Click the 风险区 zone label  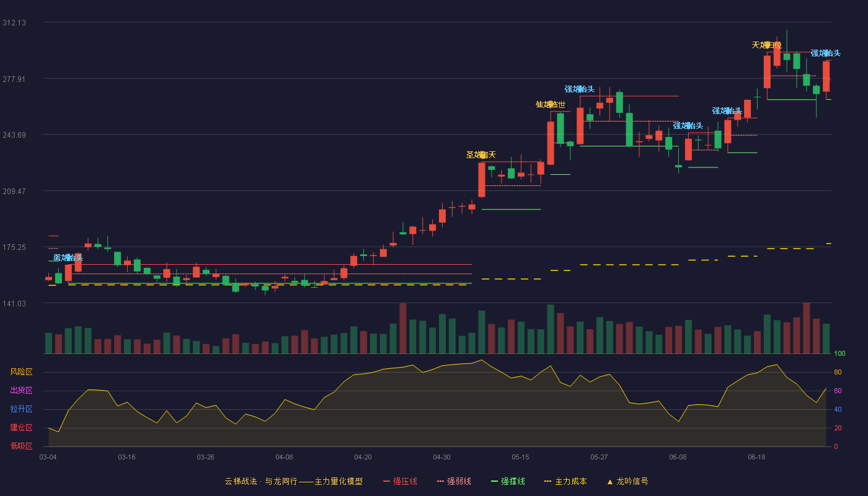[x=22, y=372]
